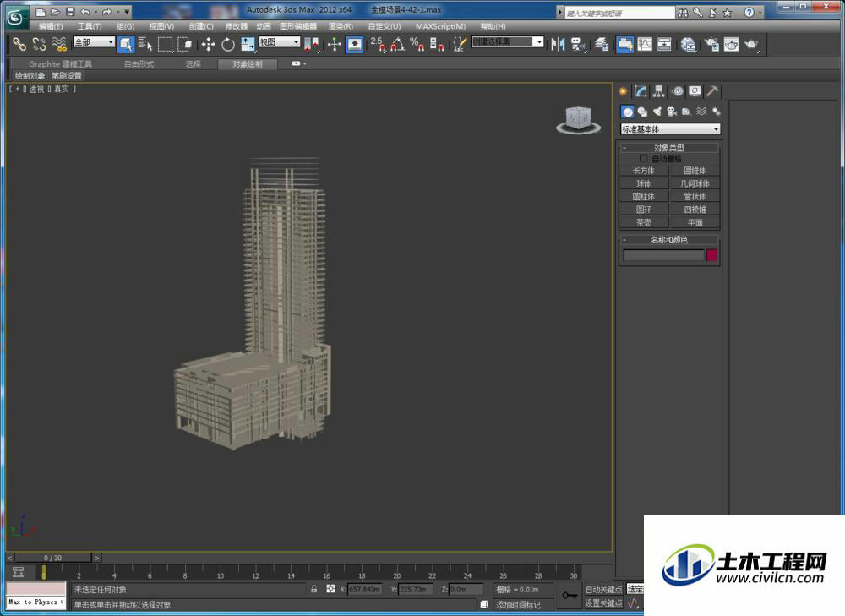This screenshot has height=616, width=845.
Task: Save the scene with the floppy disk icon
Action: 70,11
